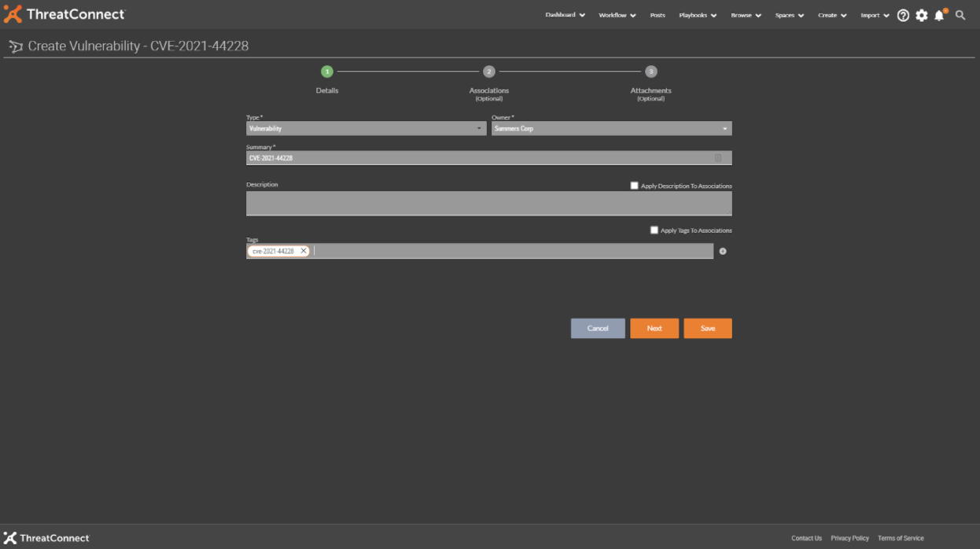Click the Next button
The width and height of the screenshot is (980, 549).
coord(654,328)
